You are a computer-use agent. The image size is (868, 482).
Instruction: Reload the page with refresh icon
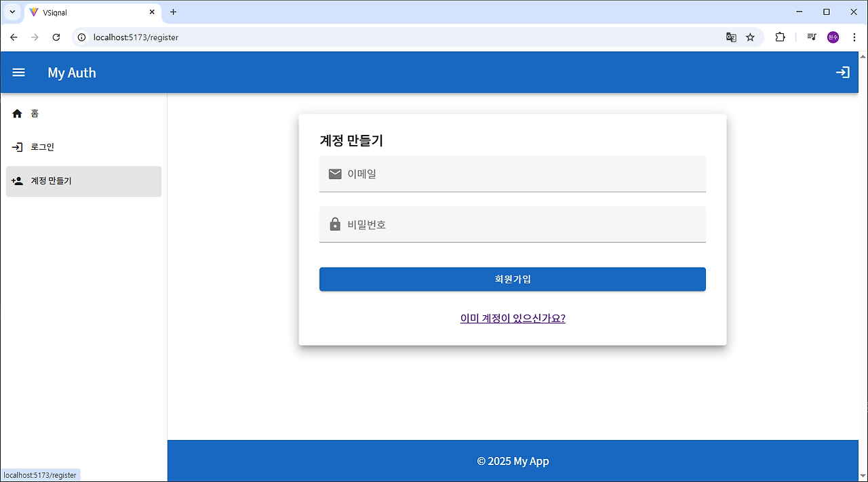coord(56,37)
